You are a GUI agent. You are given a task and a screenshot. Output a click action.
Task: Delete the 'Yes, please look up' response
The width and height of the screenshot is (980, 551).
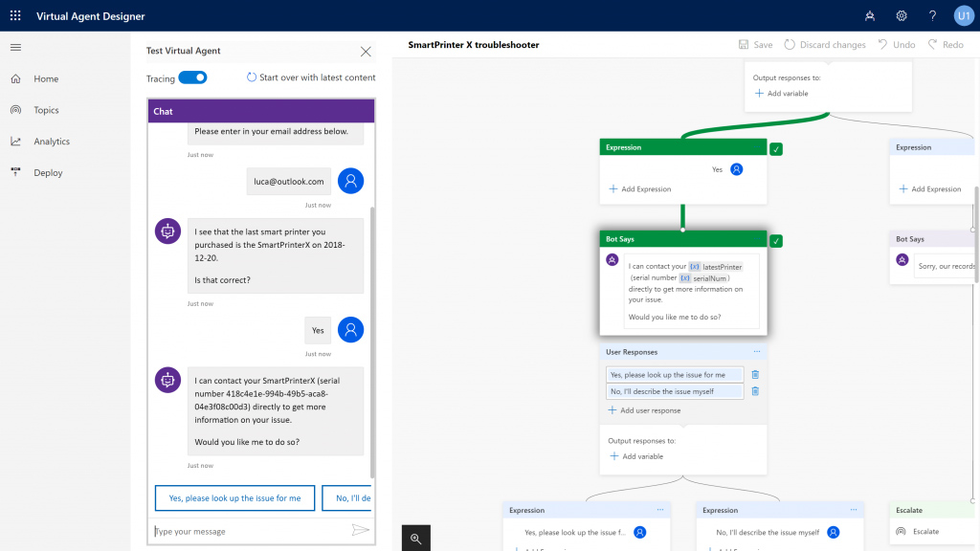pyautogui.click(x=755, y=375)
